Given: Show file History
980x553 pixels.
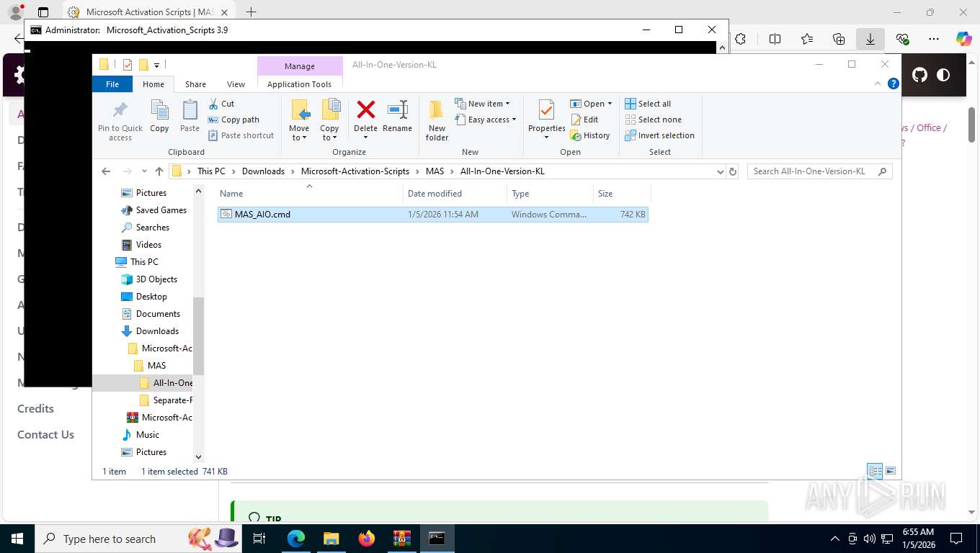Looking at the screenshot, I should (x=590, y=135).
